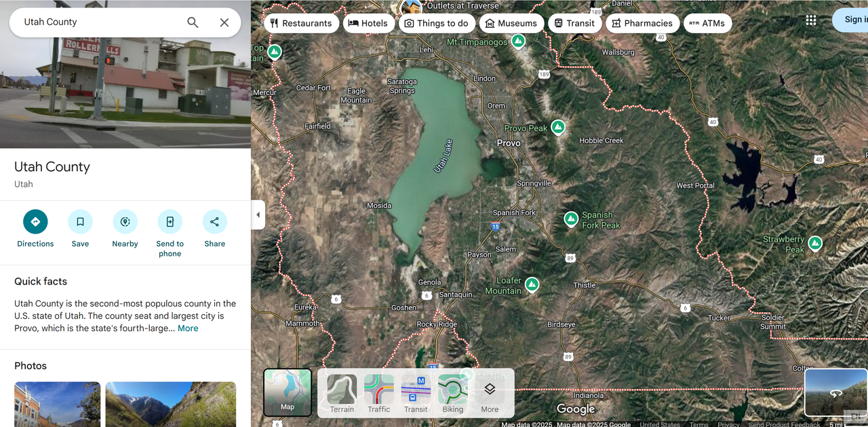
Task: Open second photo of mountain canyon
Action: pos(171,404)
